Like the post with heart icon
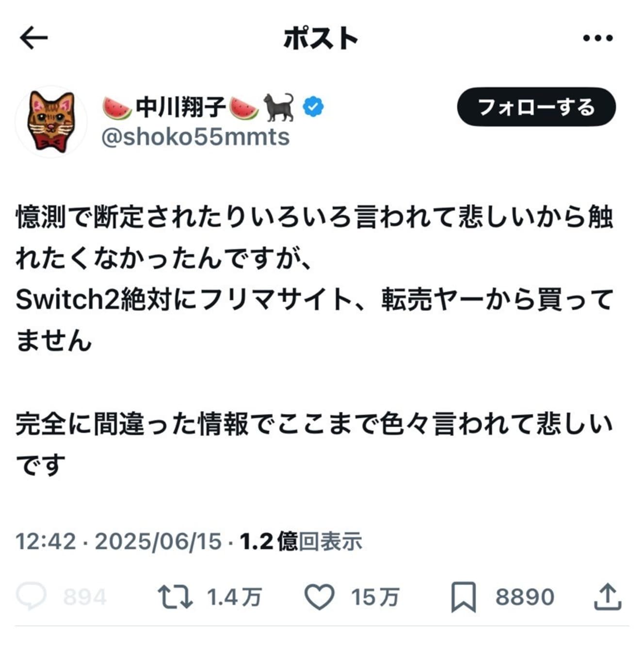The height and width of the screenshot is (647, 644). point(320,597)
